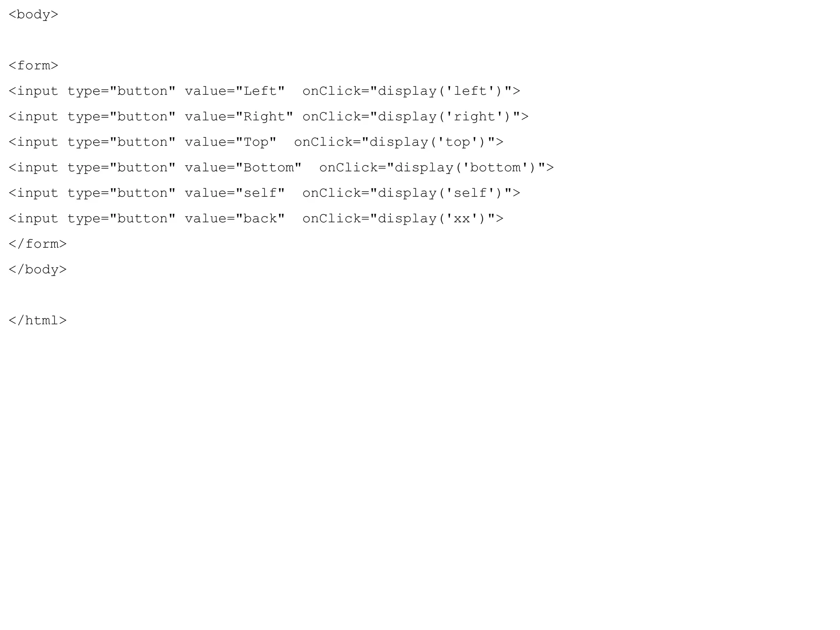The height and width of the screenshot is (630, 840).
Task: Click the opening body tag line
Action: (34, 15)
